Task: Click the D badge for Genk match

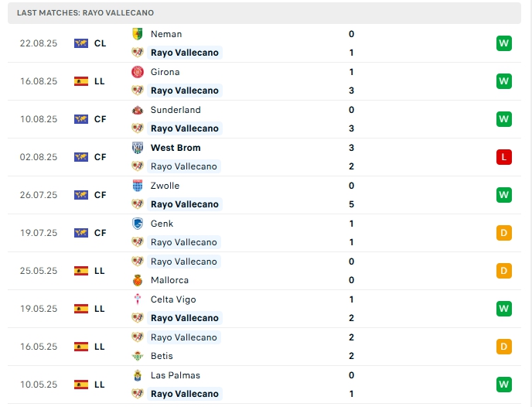Action: [504, 233]
